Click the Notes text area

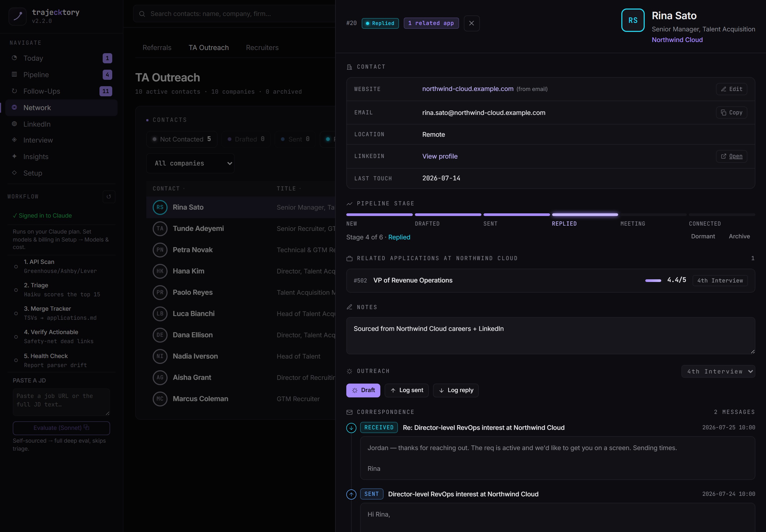(x=550, y=336)
